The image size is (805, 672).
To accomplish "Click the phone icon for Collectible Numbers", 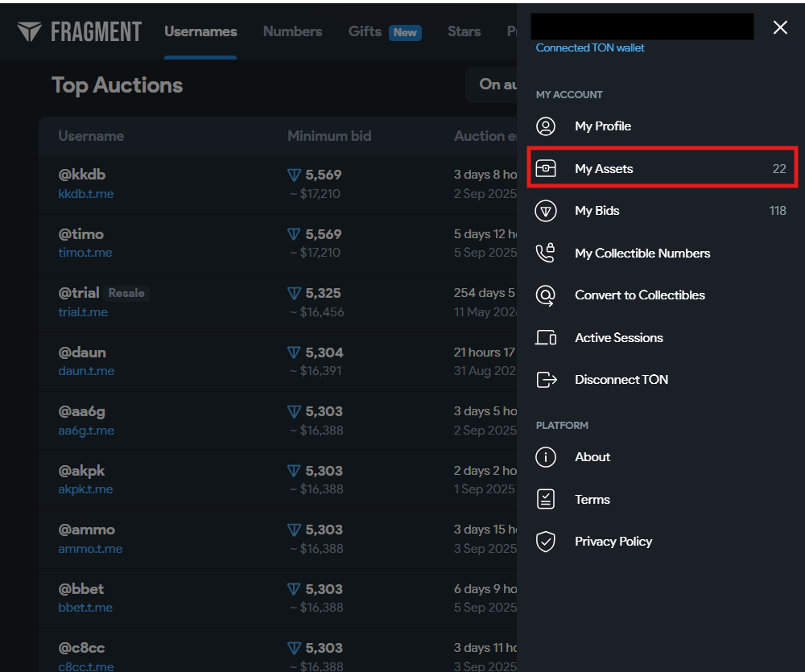I will (x=546, y=254).
